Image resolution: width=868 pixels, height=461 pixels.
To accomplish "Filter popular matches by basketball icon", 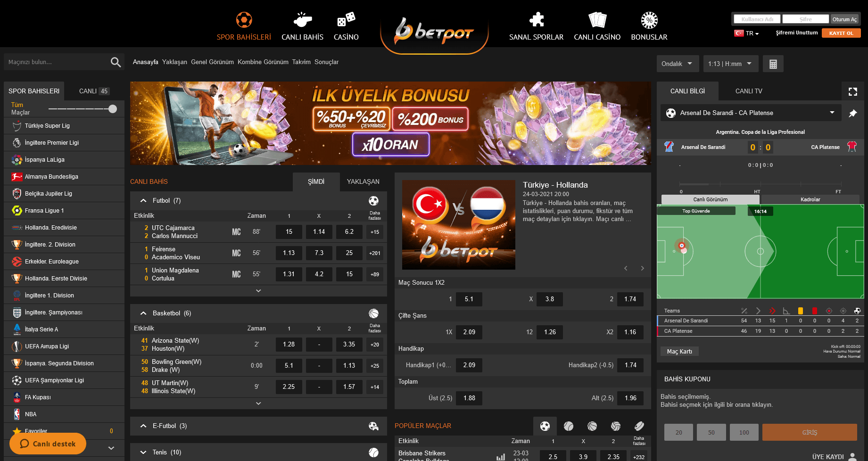I will click(x=592, y=426).
